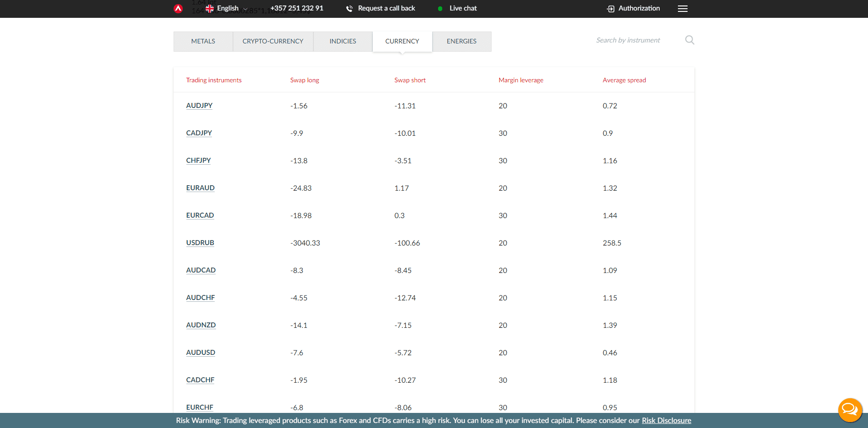Click the 1.39 average spread value

[x=610, y=326]
